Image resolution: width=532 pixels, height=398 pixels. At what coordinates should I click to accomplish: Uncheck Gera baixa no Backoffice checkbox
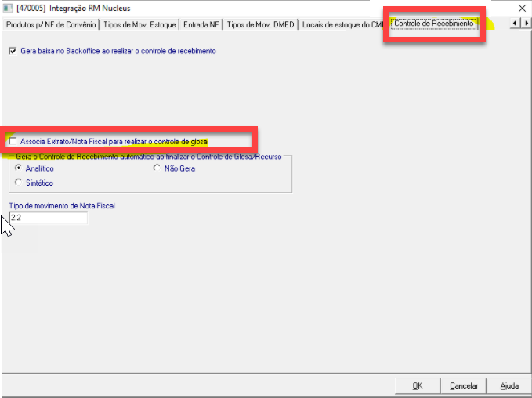pyautogui.click(x=13, y=51)
